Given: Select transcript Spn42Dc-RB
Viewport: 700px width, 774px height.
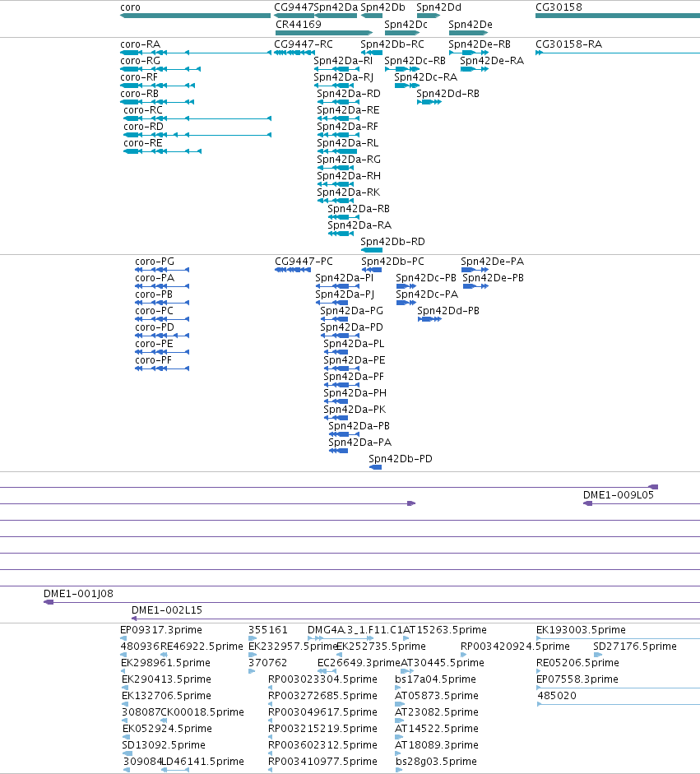Looking at the screenshot, I should pyautogui.click(x=402, y=69).
